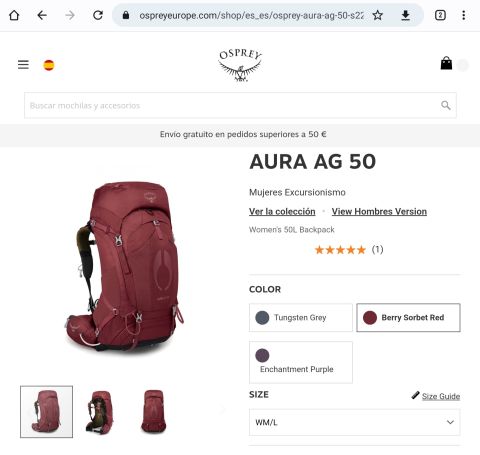The width and height of the screenshot is (480, 455).
Task: Bookmark page with the star icon
Action: coord(378,15)
